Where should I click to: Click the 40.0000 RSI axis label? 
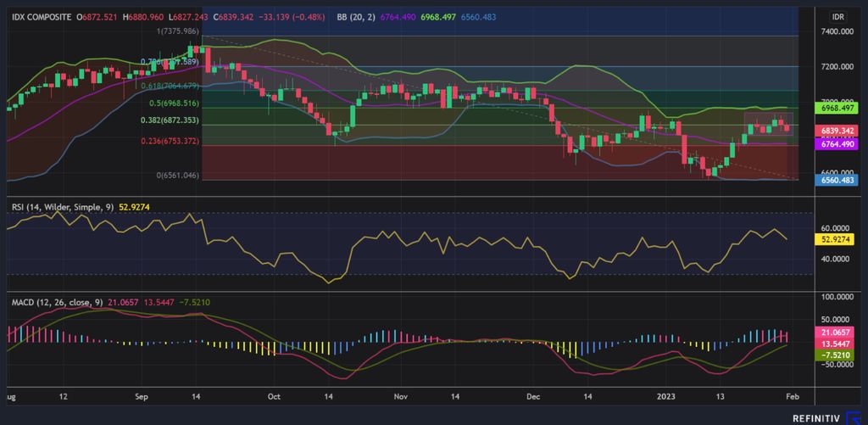(x=837, y=258)
